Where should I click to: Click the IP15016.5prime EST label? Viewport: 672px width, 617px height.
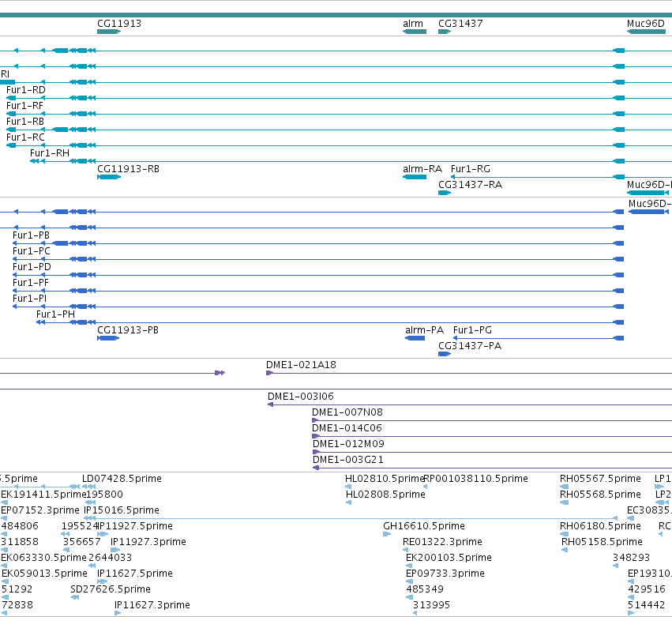tap(122, 510)
